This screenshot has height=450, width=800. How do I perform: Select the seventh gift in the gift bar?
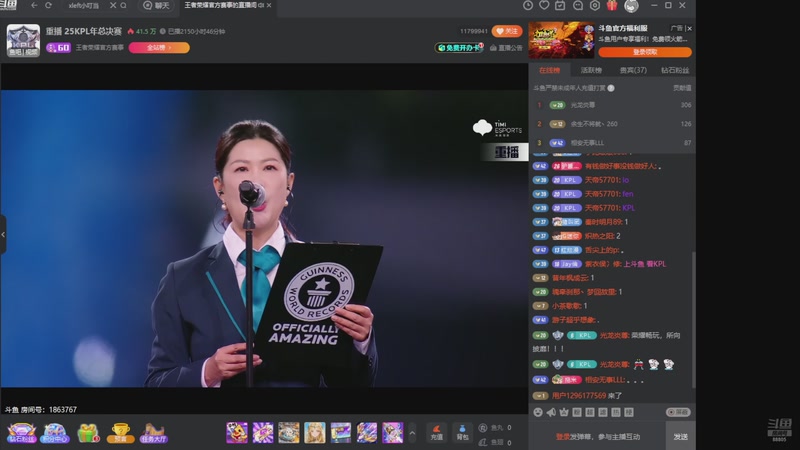click(393, 433)
